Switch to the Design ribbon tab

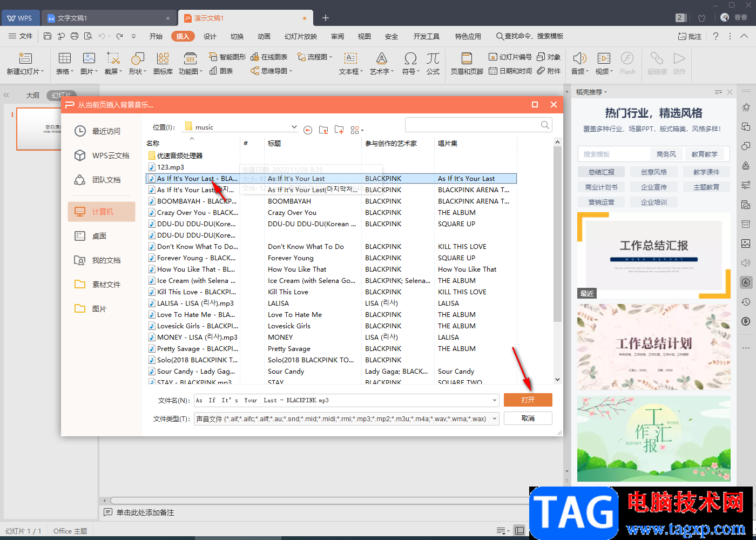210,36
